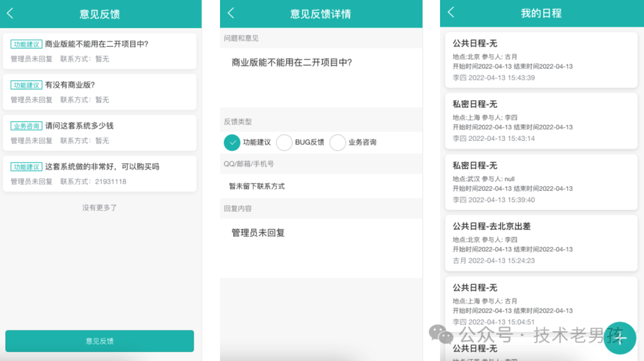This screenshot has width=644, height=361.
Task: Tap the floating plus add-schedule button
Action: point(620,338)
